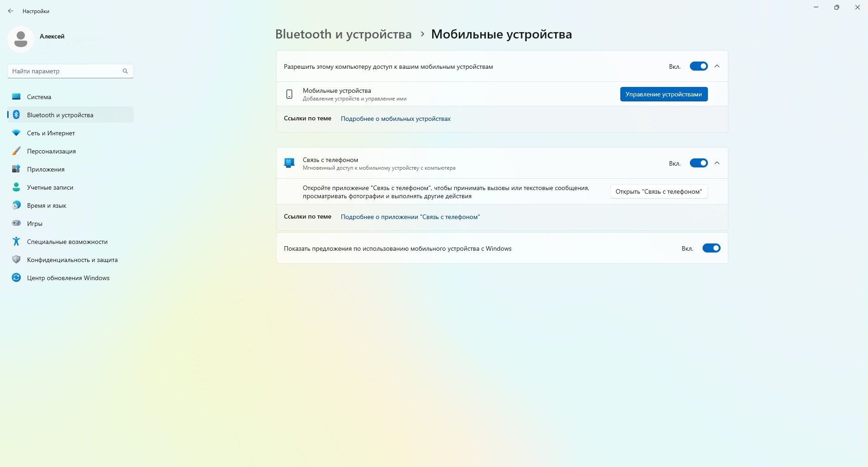Click the Конфиденциальность shield icon
Viewport: 868px width, 467px height.
click(x=16, y=260)
